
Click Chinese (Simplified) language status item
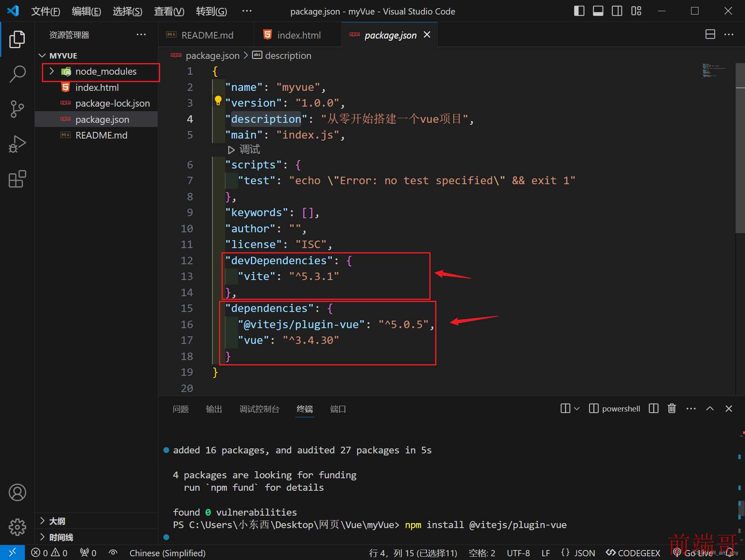(x=168, y=553)
